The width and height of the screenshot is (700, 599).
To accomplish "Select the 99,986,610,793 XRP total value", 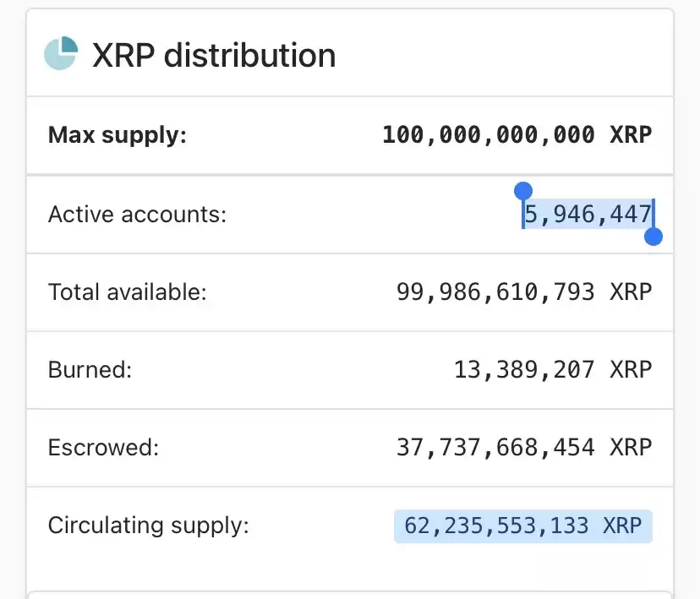I will click(x=524, y=292).
